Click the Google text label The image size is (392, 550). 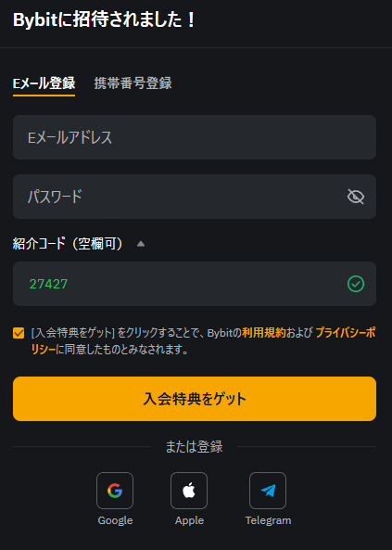point(115,520)
